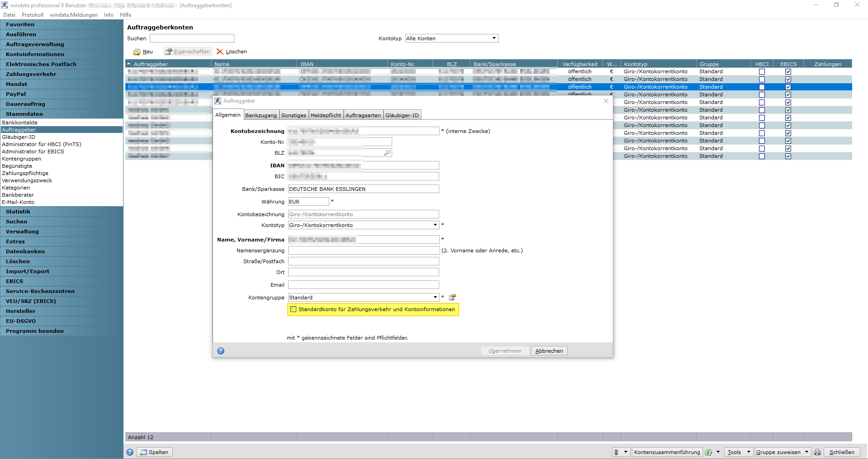Open the Sonstiges tab

click(x=294, y=115)
